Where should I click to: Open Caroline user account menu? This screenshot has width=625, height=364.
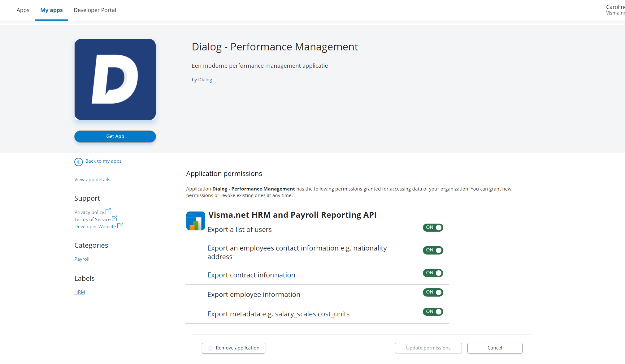(615, 10)
